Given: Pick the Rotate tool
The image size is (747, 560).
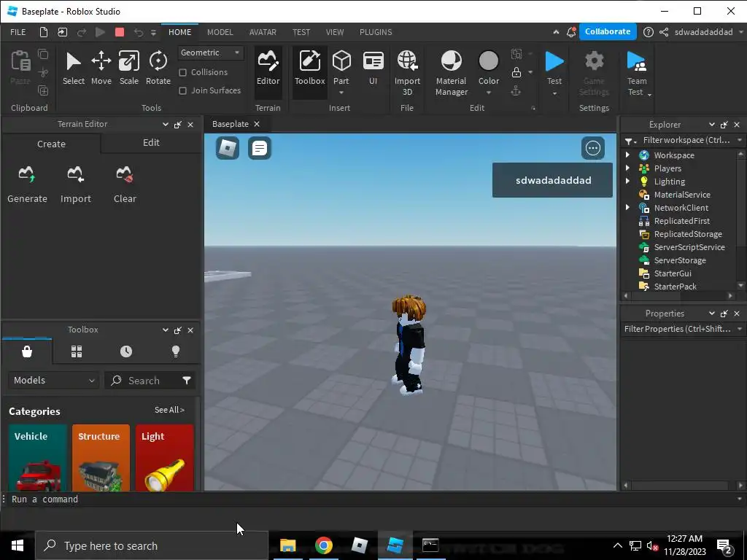Looking at the screenshot, I should tap(158, 69).
